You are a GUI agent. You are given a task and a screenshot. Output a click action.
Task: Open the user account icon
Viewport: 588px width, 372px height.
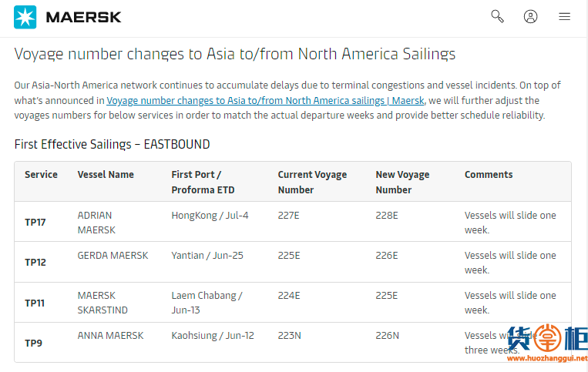tap(530, 16)
